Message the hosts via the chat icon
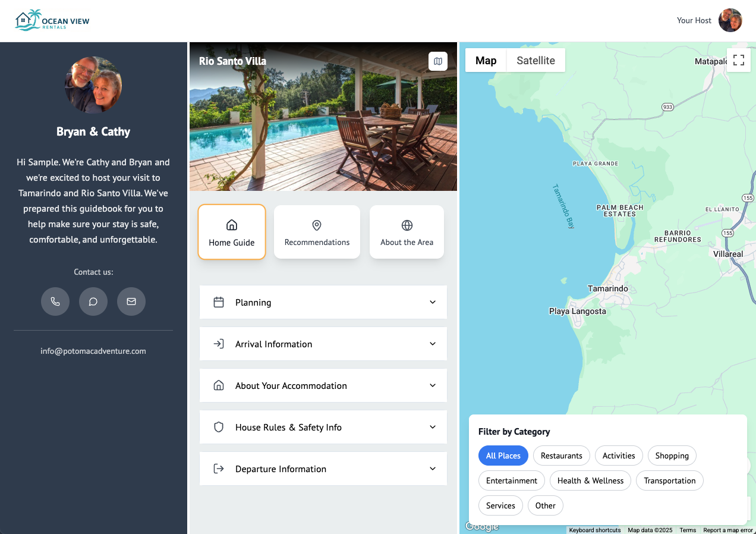The width and height of the screenshot is (756, 534). click(x=93, y=301)
